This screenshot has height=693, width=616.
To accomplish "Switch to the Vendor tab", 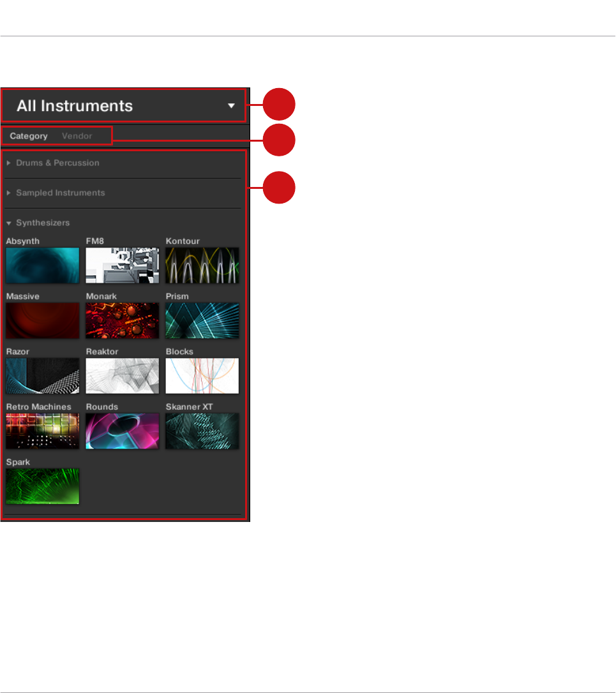I will 77,136.
